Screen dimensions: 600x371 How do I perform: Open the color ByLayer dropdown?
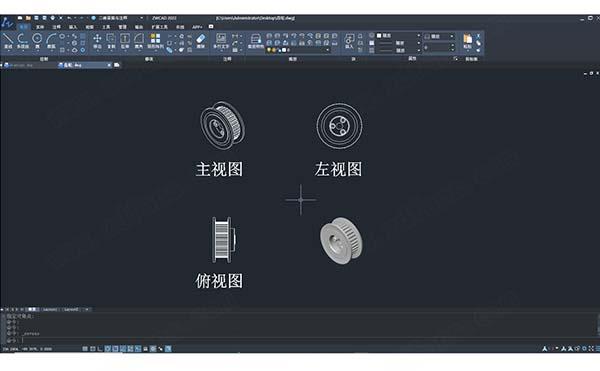pyautogui.click(x=398, y=36)
